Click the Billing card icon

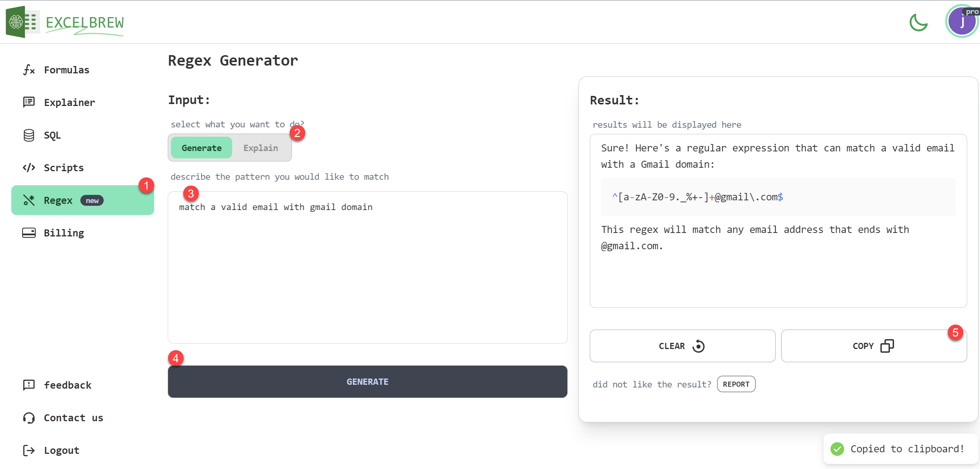[x=29, y=233]
